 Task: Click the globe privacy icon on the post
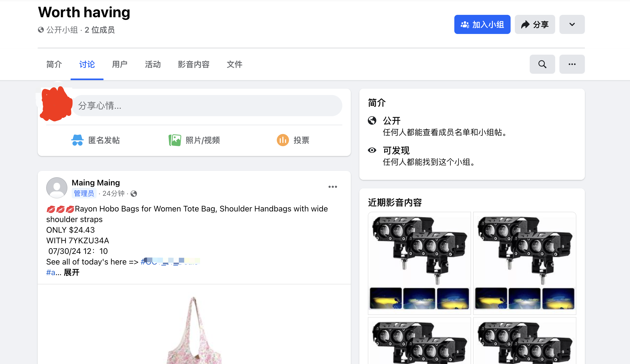click(x=134, y=194)
